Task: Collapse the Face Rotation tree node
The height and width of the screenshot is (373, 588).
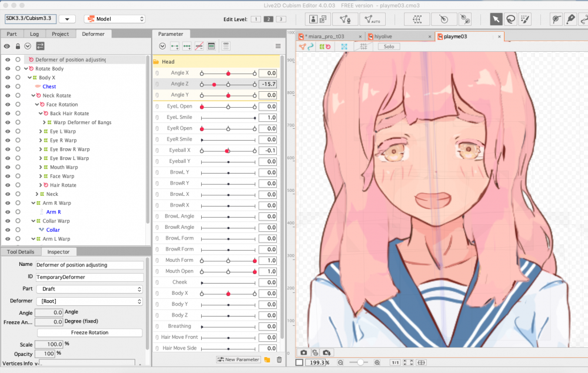Action: coord(37,105)
